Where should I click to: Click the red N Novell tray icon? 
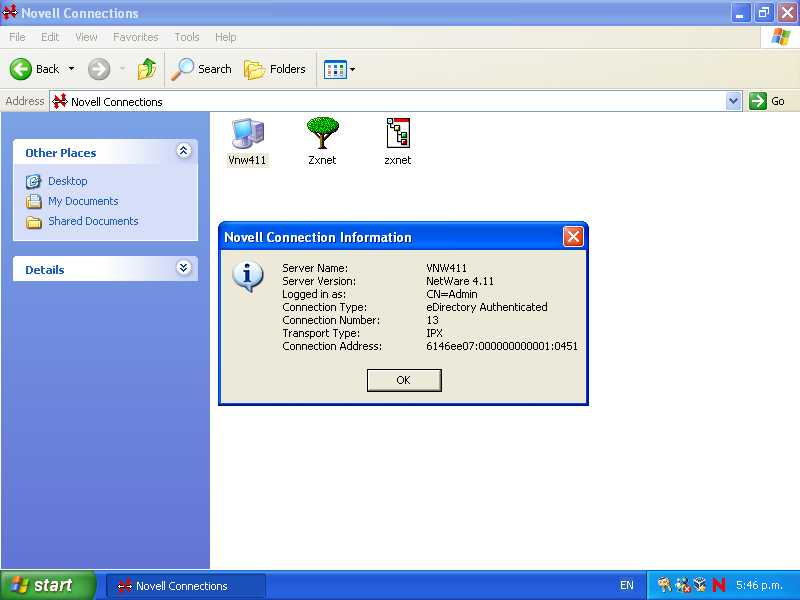(x=719, y=585)
